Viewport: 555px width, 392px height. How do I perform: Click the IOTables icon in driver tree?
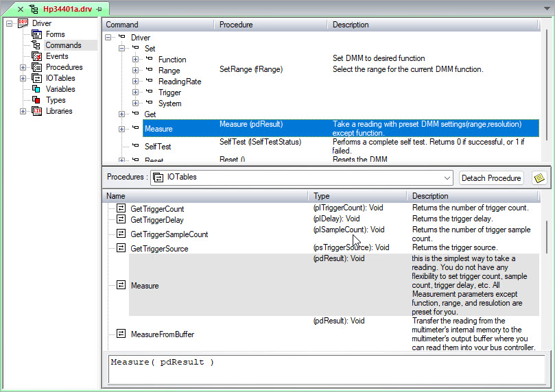point(37,78)
